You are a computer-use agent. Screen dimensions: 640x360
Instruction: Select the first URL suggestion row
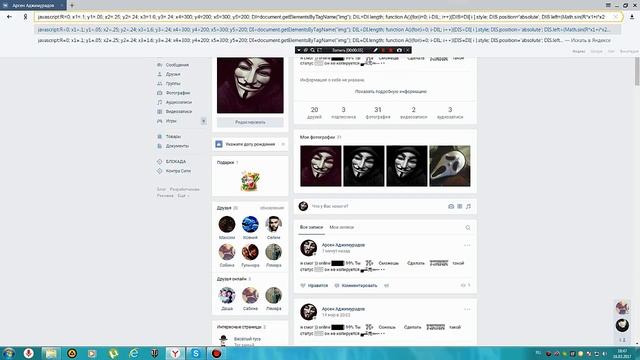327,30
